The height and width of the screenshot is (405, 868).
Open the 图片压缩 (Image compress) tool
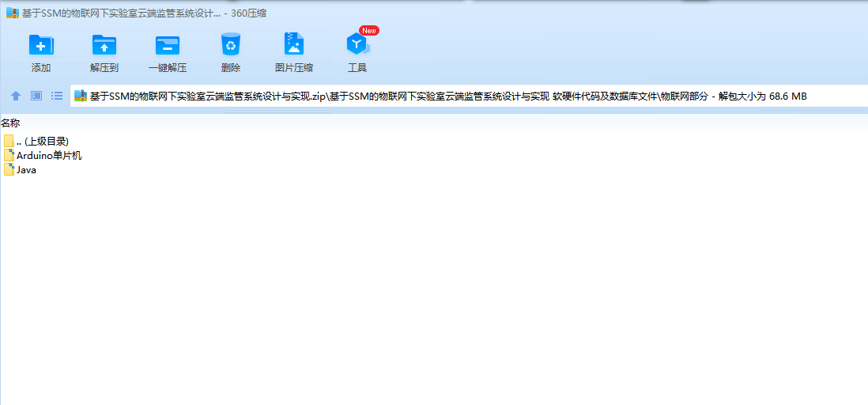click(294, 44)
